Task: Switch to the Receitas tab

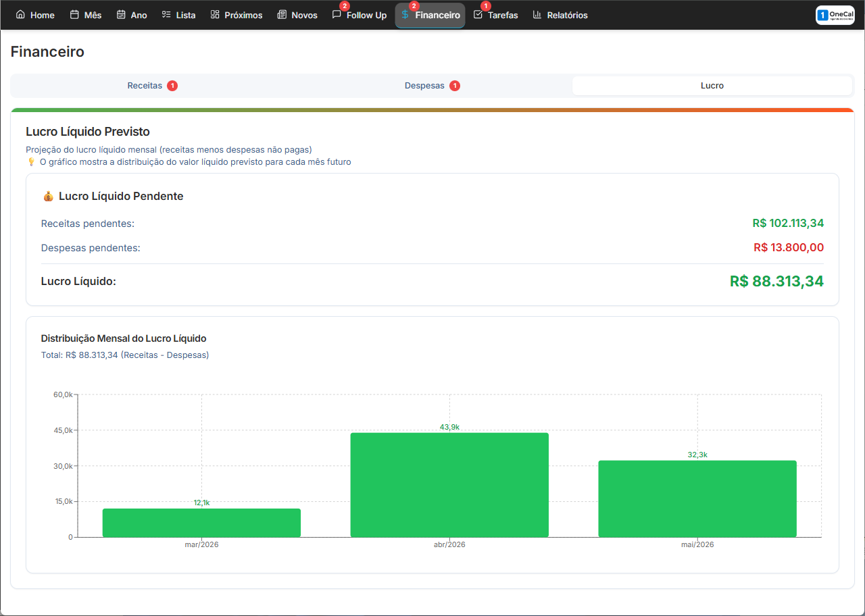Action: tap(152, 86)
